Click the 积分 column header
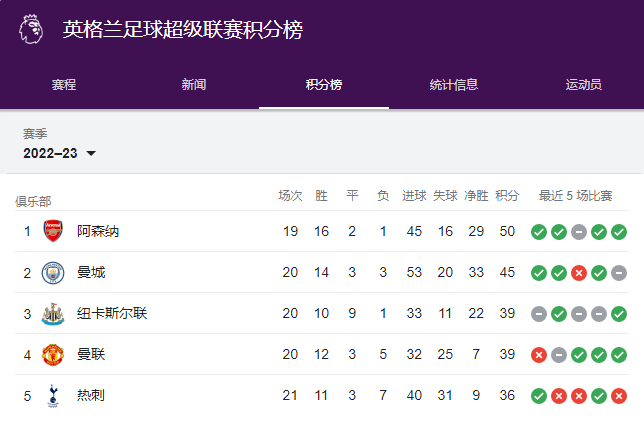 [x=507, y=195]
